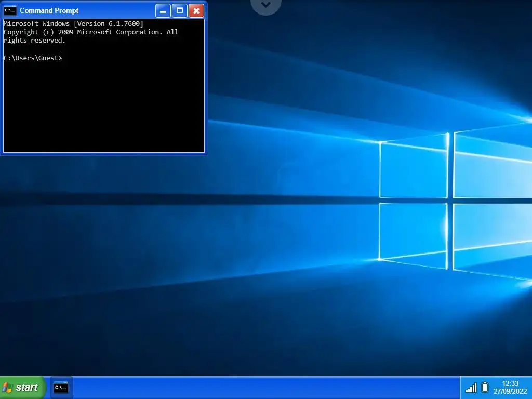Close the Command Prompt window

pyautogui.click(x=196, y=10)
